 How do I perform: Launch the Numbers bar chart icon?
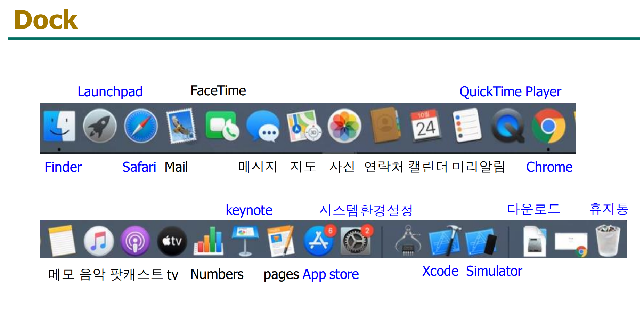coord(209,240)
